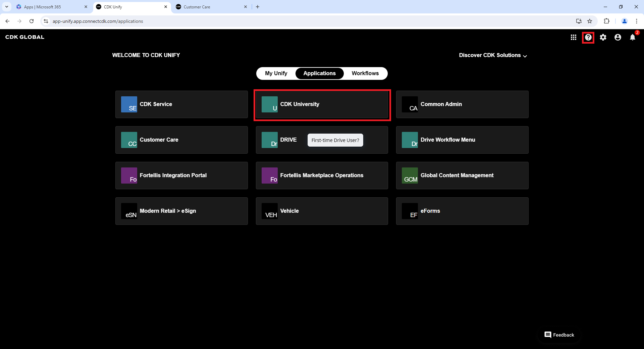This screenshot has width=644, height=349.
Task: Click the CDK Service label text
Action: point(156,104)
